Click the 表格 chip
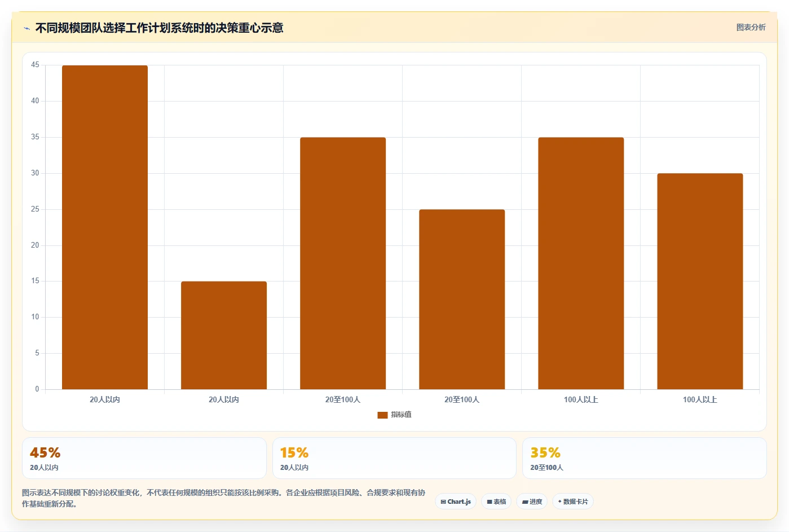This screenshot has height=532, width=789. pos(496,502)
